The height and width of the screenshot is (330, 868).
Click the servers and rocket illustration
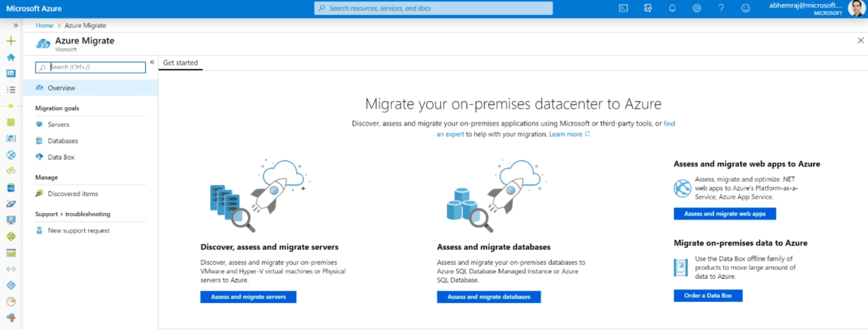[x=260, y=196]
